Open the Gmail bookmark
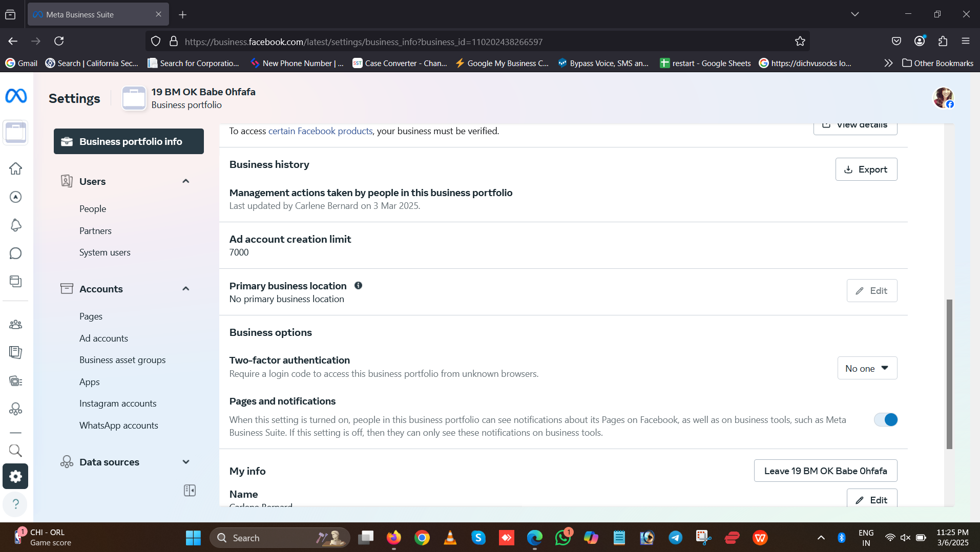The width and height of the screenshot is (980, 552). (x=22, y=63)
